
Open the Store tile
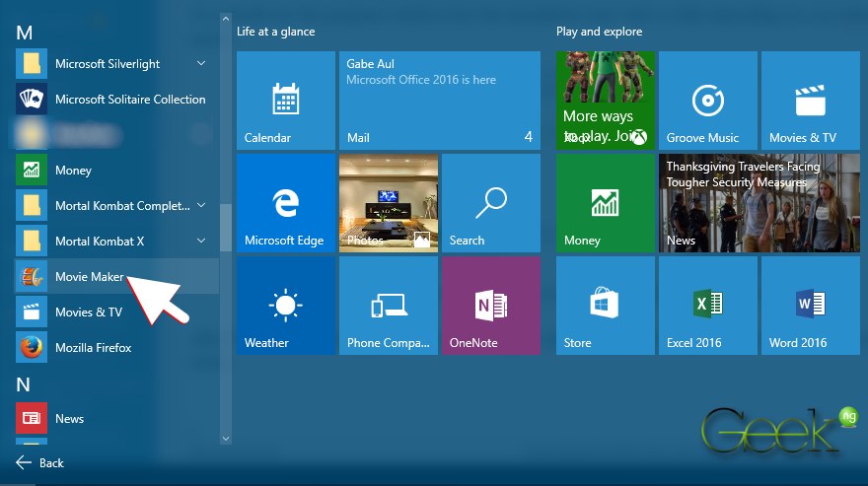tap(606, 306)
